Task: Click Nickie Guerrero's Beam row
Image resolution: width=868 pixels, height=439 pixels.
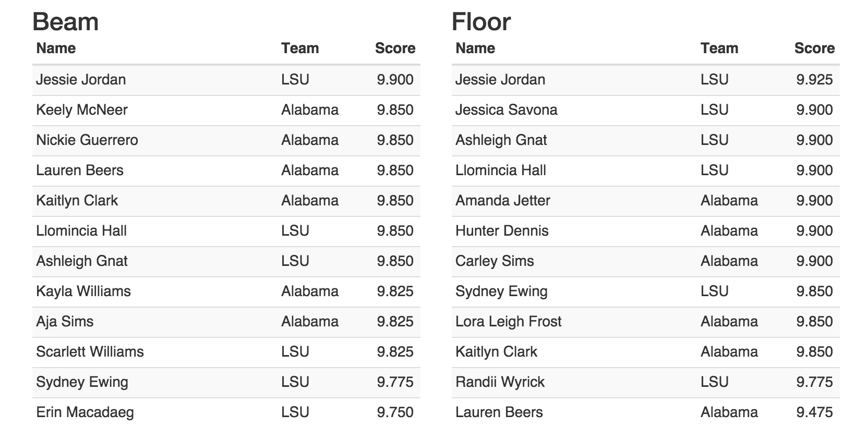Action: pyautogui.click(x=87, y=140)
